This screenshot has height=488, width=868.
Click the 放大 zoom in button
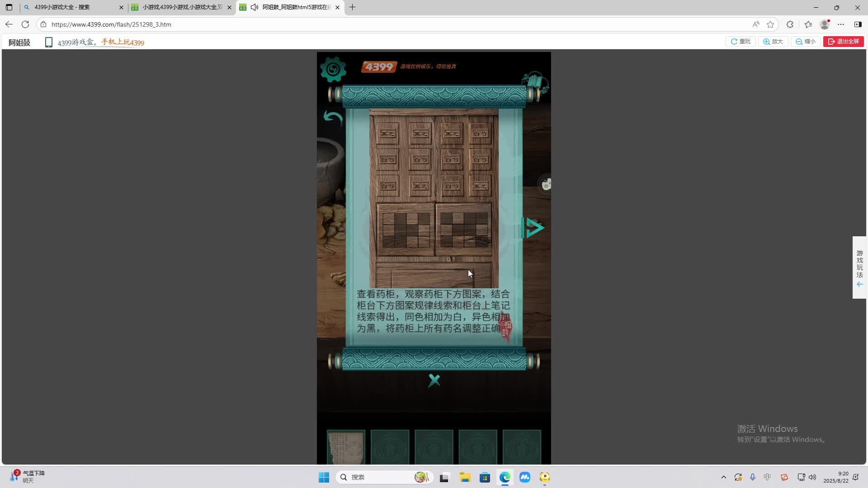pos(773,42)
